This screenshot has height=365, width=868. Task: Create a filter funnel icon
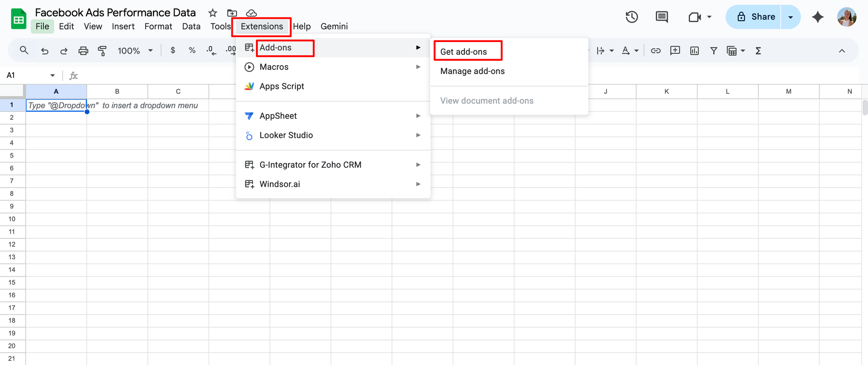714,51
